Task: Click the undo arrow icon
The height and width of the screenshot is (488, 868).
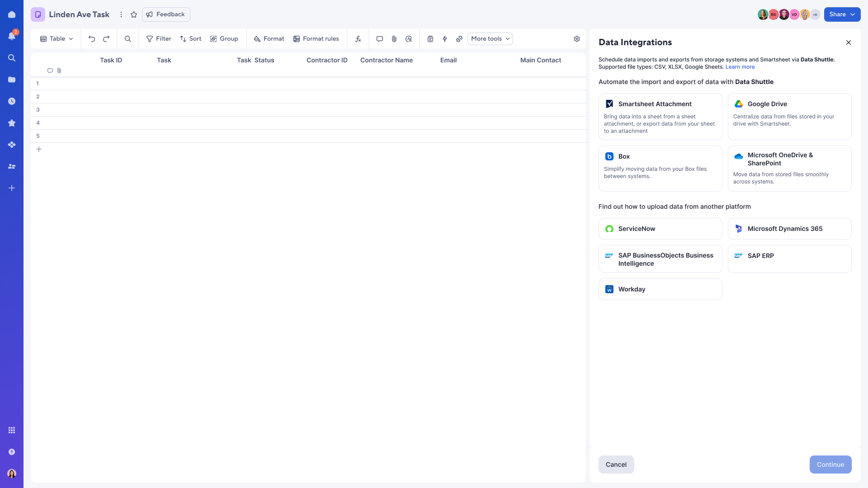Action: (92, 39)
